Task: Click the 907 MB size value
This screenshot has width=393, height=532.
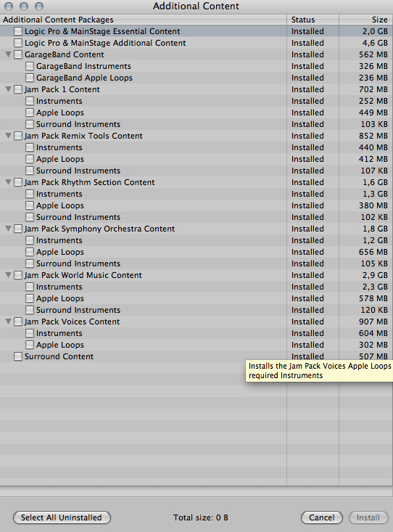Action: click(x=373, y=322)
